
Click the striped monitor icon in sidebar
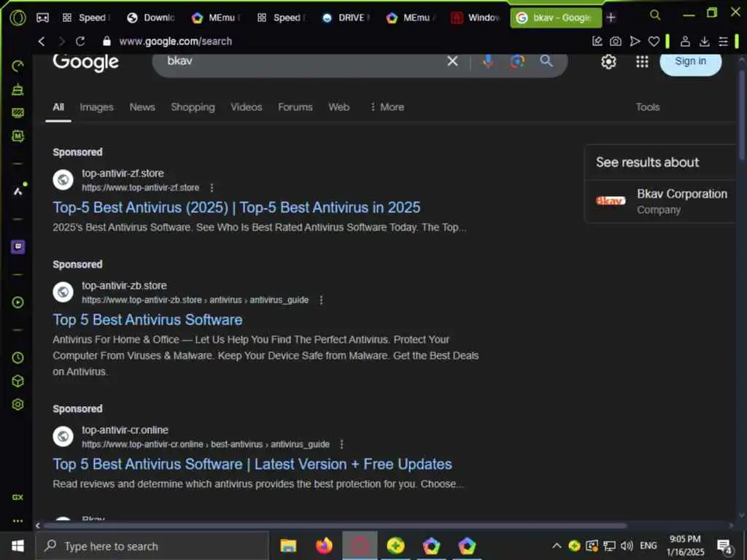pyautogui.click(x=18, y=112)
